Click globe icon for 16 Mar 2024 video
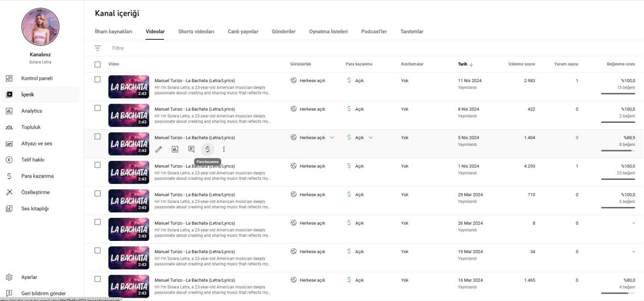The image size is (644, 301). click(x=294, y=280)
